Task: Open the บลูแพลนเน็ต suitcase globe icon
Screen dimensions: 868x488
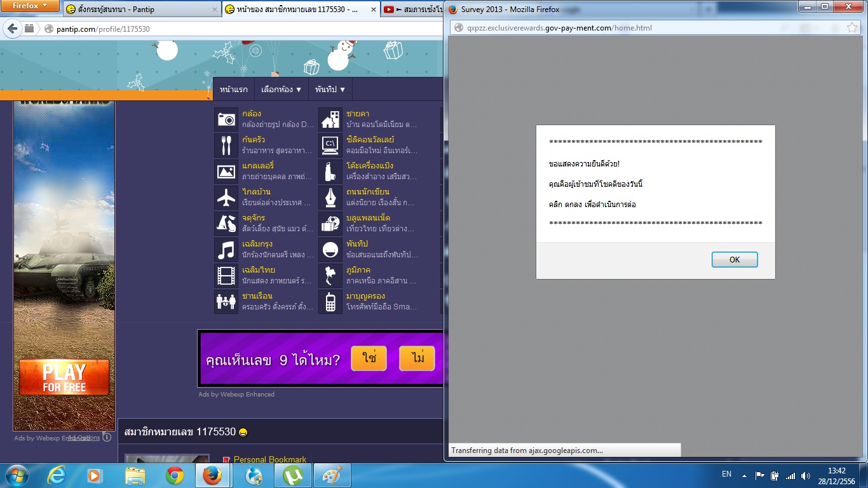Action: point(330,224)
